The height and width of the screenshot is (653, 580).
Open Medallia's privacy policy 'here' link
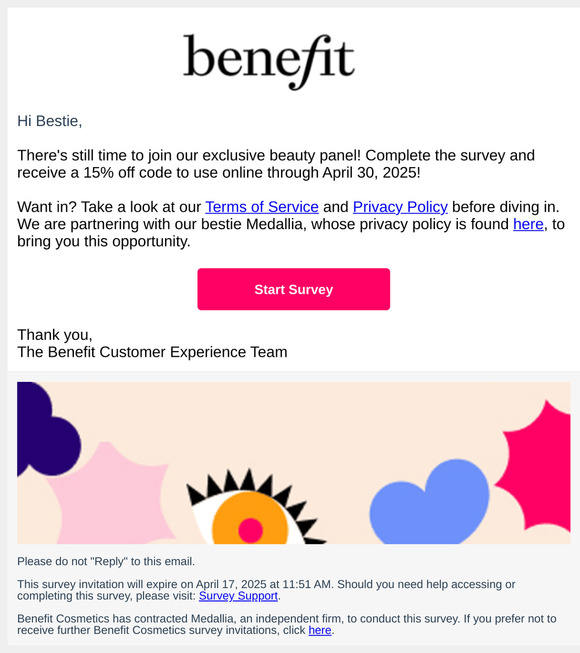click(528, 224)
